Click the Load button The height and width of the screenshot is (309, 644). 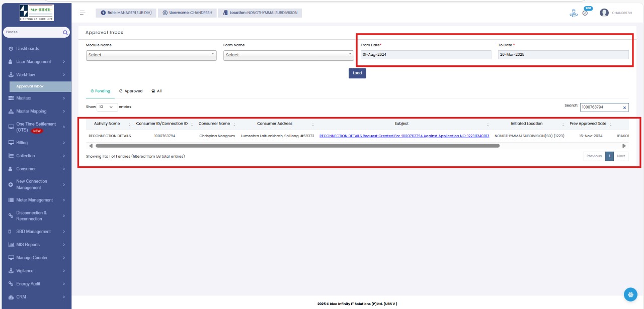357,73
